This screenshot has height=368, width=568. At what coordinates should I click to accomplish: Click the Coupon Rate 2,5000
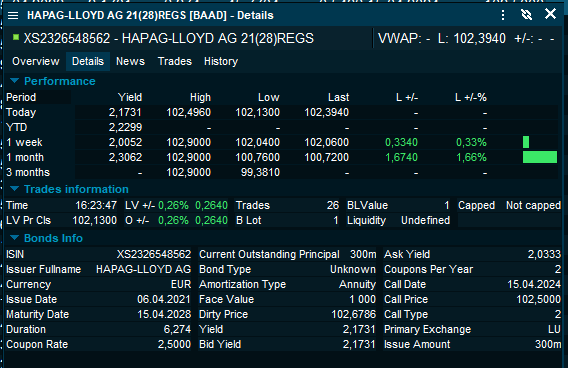(174, 344)
